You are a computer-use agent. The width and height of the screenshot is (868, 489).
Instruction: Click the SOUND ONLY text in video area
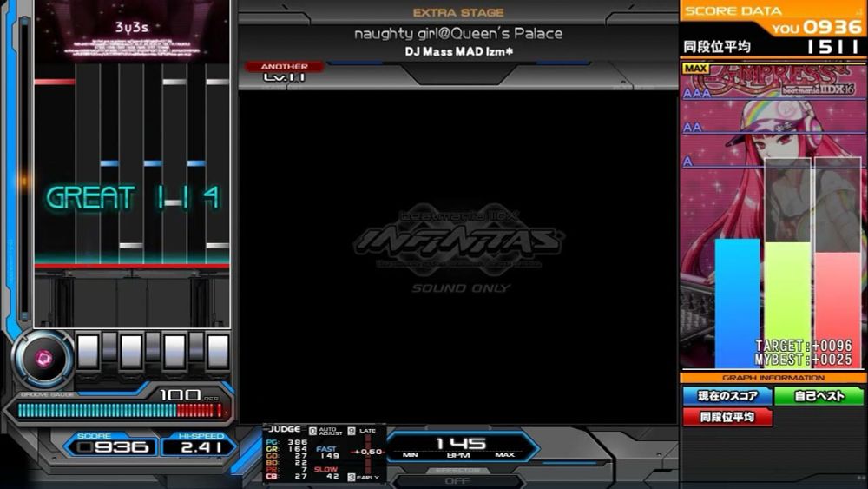click(461, 288)
